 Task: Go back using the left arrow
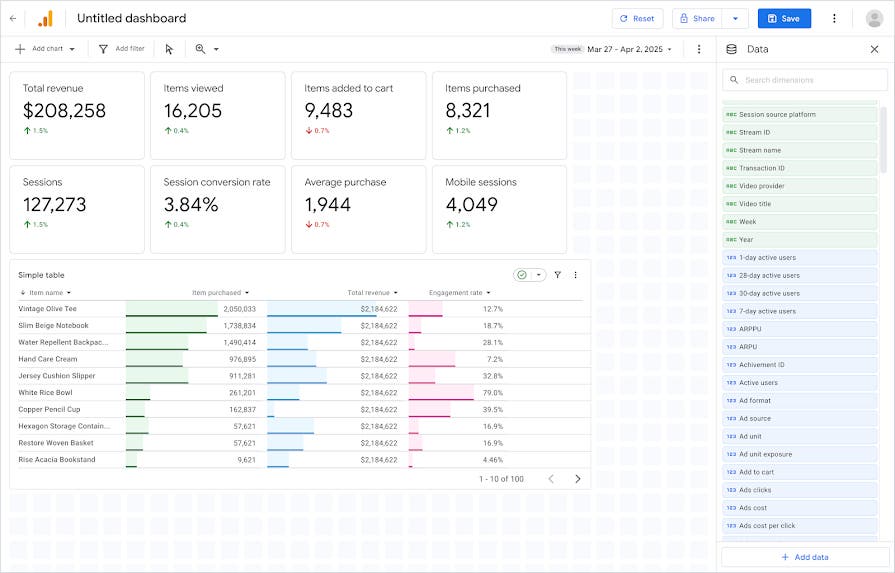click(13, 18)
